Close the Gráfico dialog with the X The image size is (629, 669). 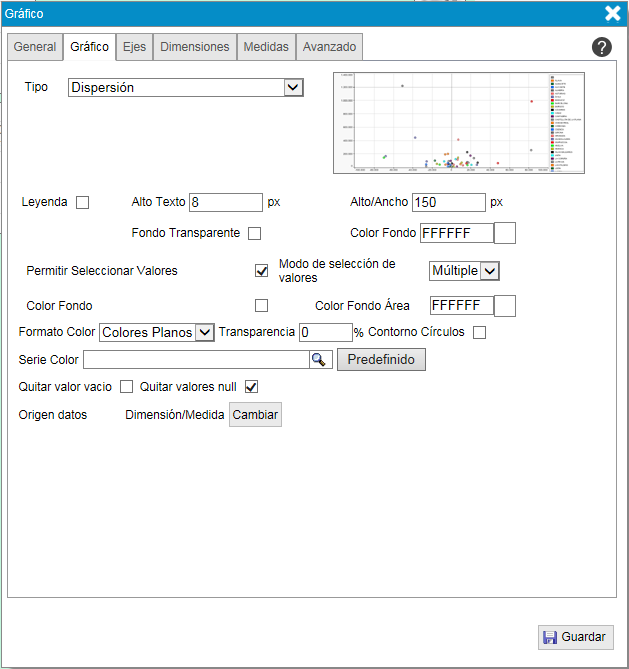click(613, 13)
